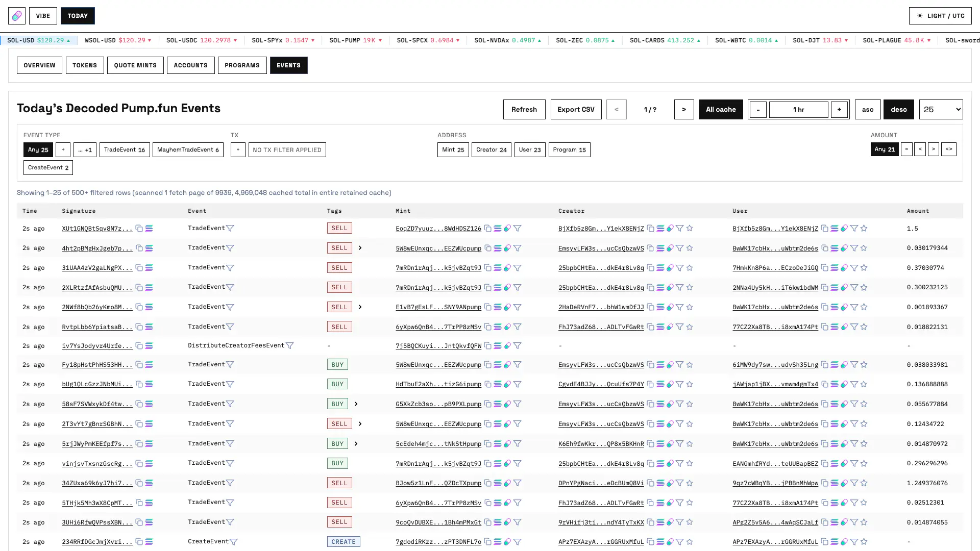
Task: Filter by TradeEvent in the first table row
Action: point(230,229)
